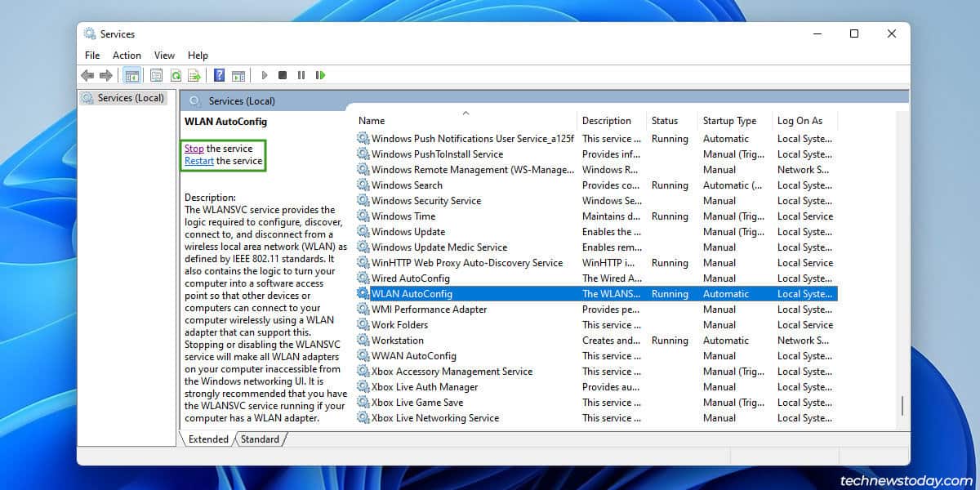Click Restart the service link
Viewport: 980px width, 490px height.
coord(199,161)
